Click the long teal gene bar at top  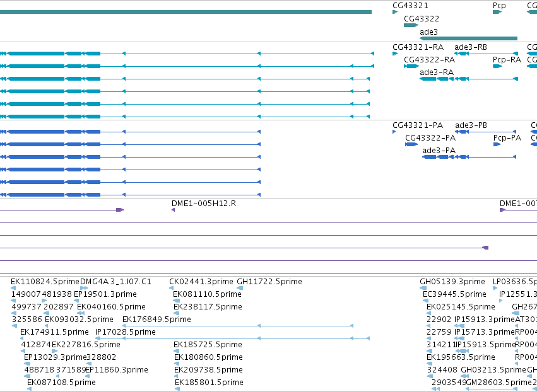[x=186, y=12]
